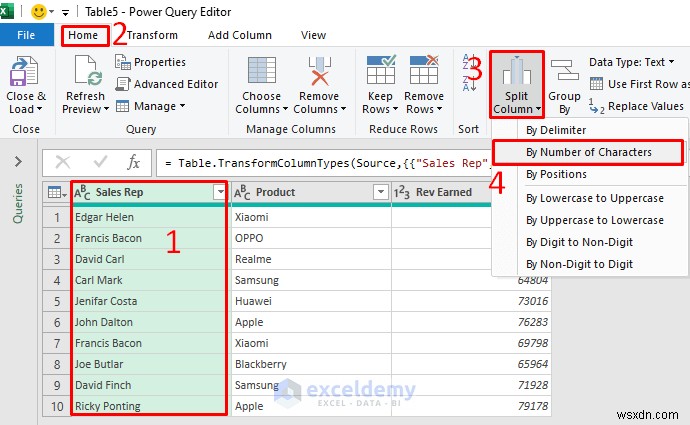690x425 pixels.
Task: Click the fx formula icon
Action: (x=133, y=163)
